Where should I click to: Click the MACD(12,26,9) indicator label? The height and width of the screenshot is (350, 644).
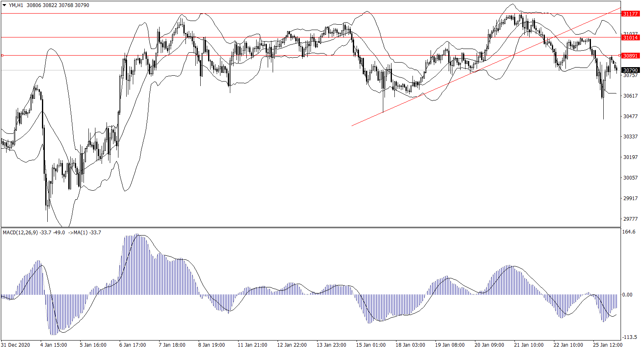tap(21, 233)
